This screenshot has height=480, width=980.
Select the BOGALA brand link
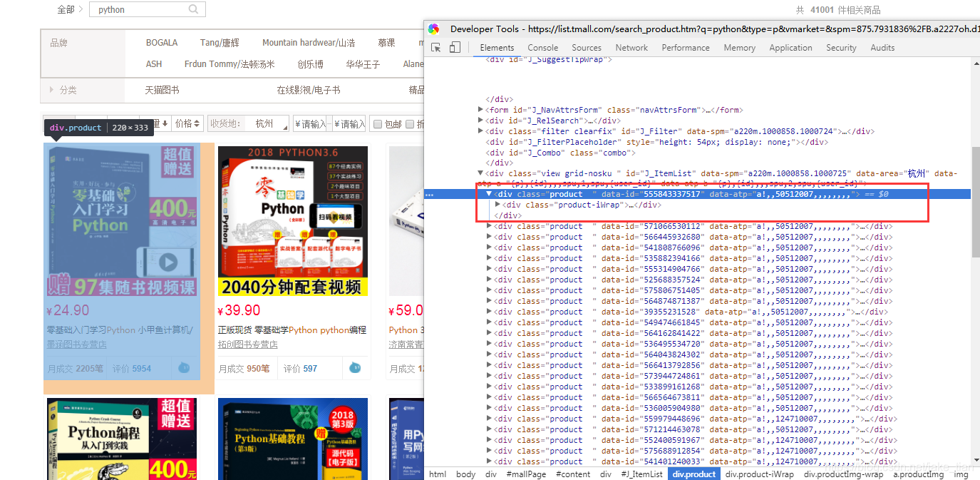(x=162, y=43)
